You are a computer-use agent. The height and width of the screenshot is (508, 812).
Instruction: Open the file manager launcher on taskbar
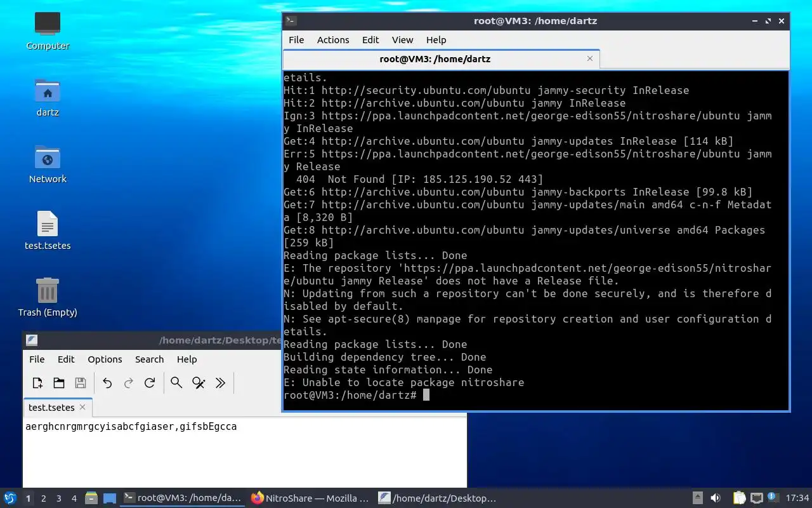(91, 498)
